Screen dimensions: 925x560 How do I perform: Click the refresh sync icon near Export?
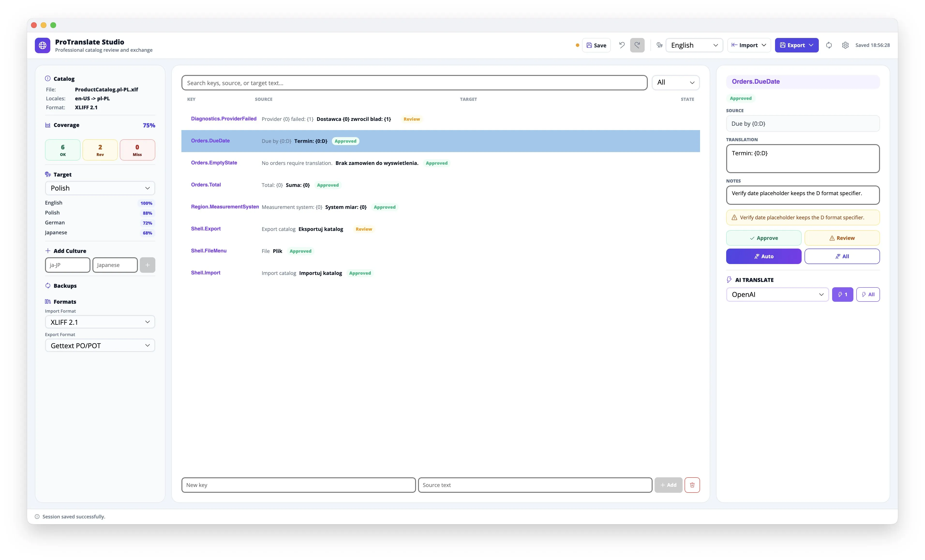(x=829, y=45)
